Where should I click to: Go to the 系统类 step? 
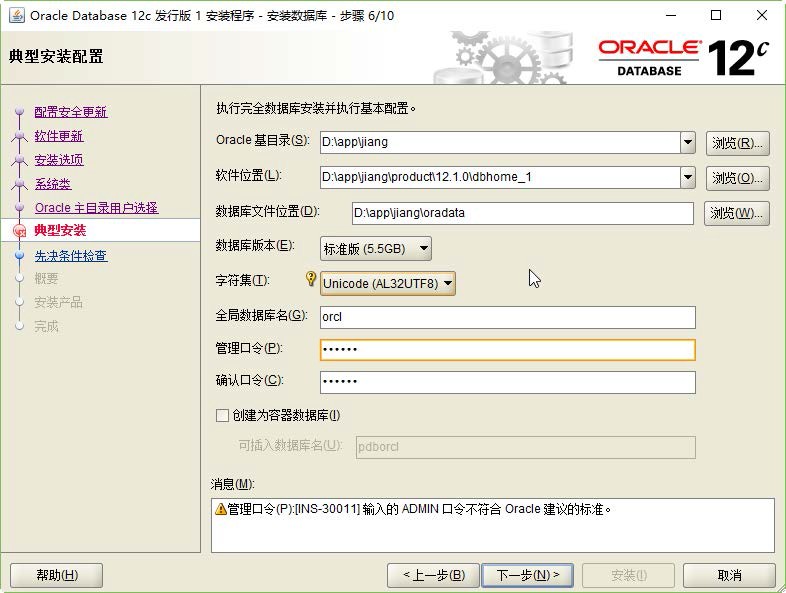click(x=53, y=184)
